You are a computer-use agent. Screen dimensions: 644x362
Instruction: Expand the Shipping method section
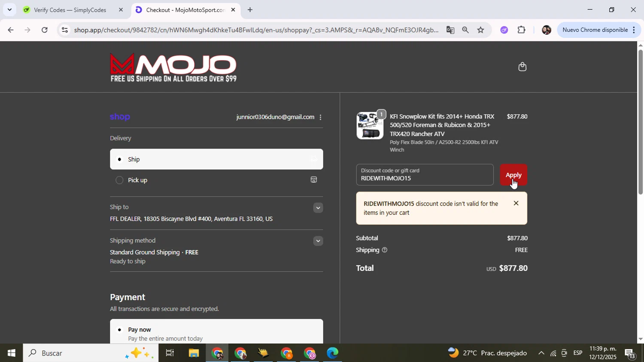(318, 241)
